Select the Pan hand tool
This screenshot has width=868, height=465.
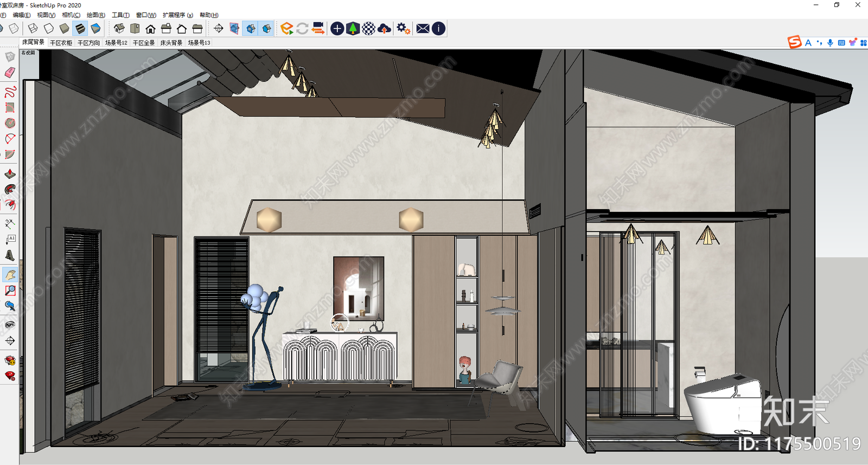tap(10, 275)
